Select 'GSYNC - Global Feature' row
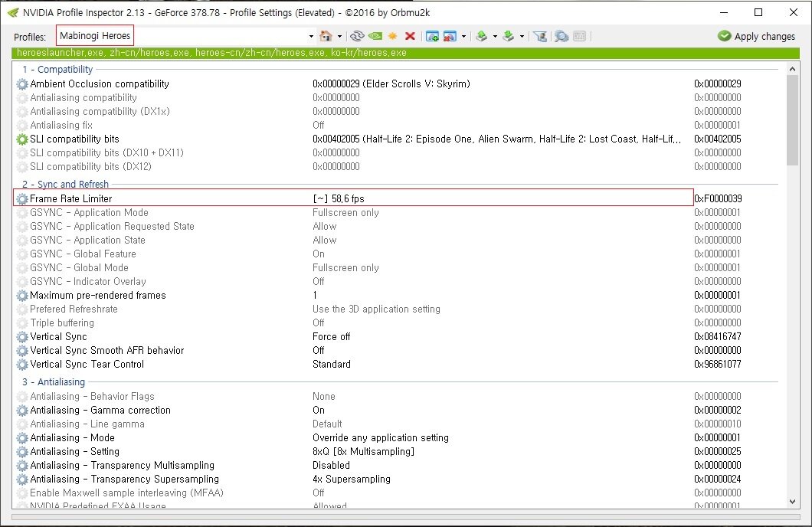This screenshot has width=812, height=527. [x=398, y=254]
